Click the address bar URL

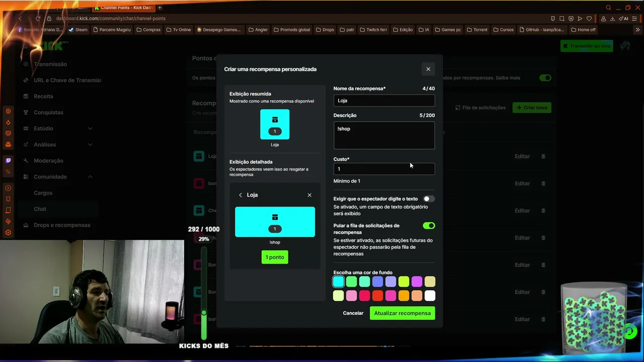click(x=111, y=19)
